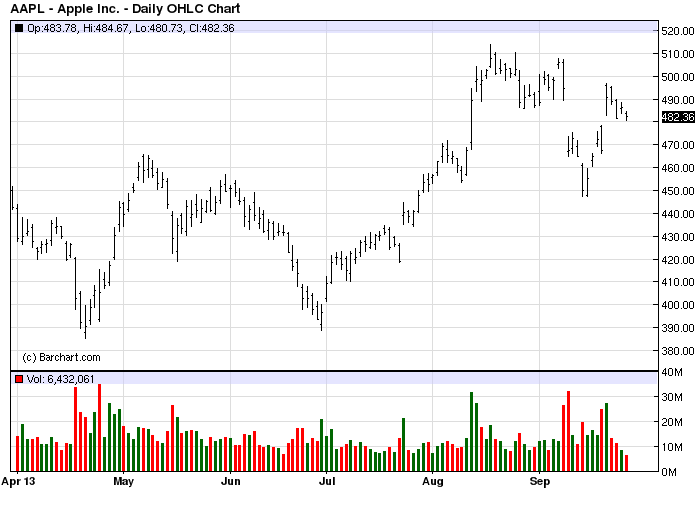Viewport: 700px width, 512px height.
Task: Click the 0M volume axis label
Action: tap(669, 472)
